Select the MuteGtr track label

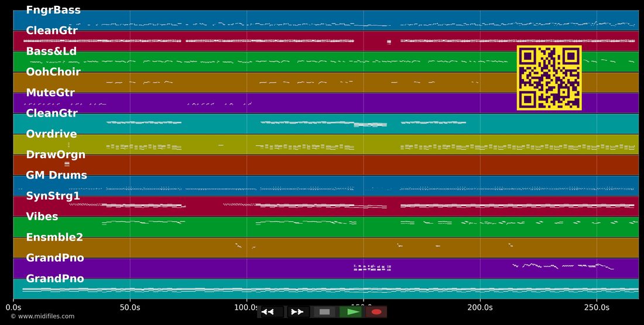[x=50, y=93]
